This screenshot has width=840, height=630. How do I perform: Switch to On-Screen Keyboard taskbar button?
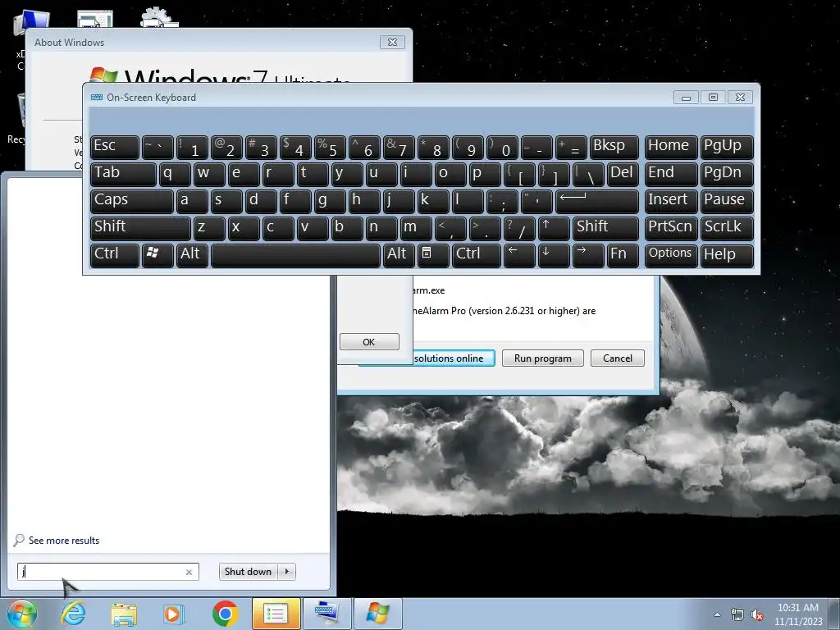(x=326, y=614)
